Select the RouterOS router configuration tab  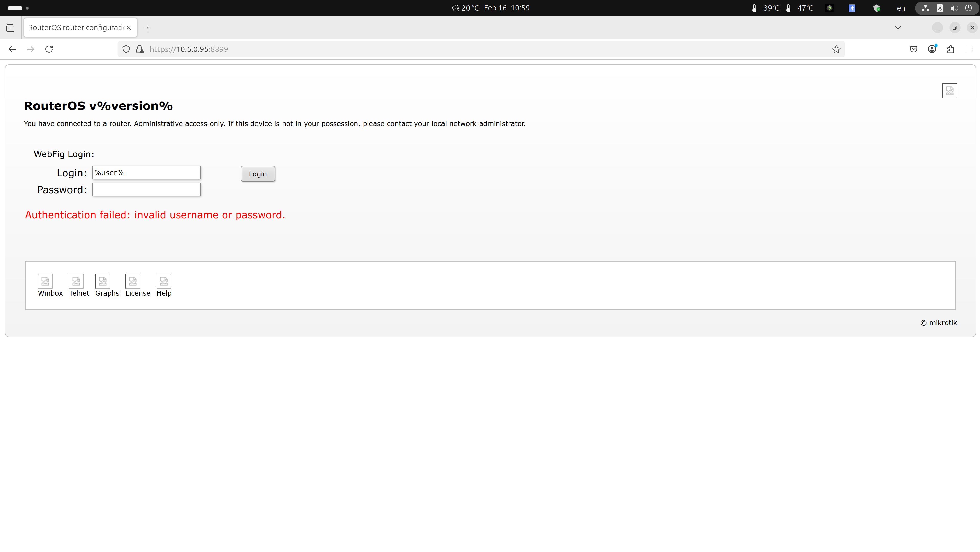point(80,28)
